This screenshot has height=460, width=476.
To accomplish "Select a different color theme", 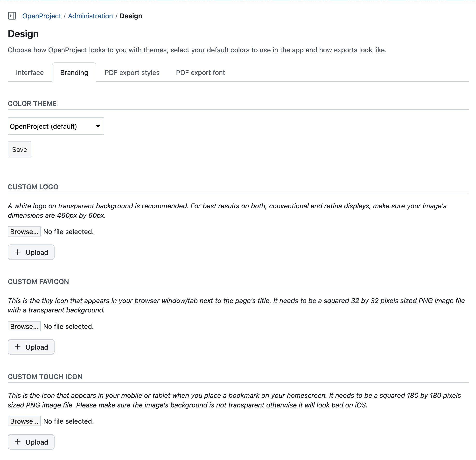I will coord(56,126).
